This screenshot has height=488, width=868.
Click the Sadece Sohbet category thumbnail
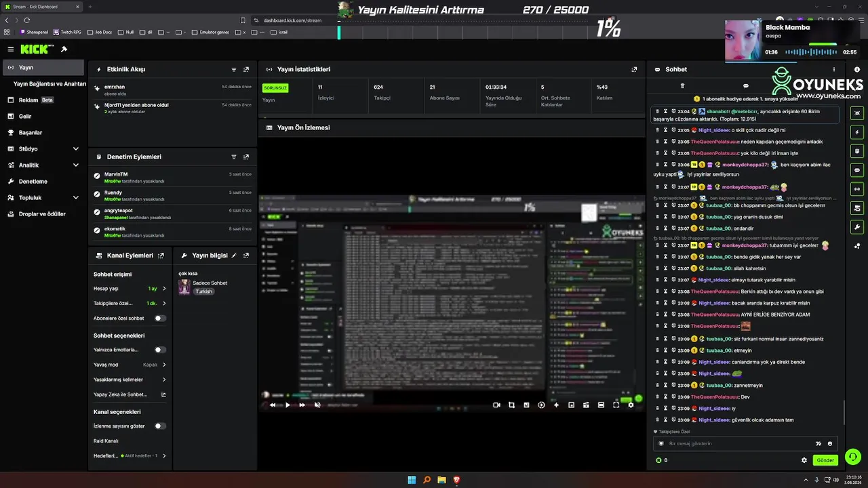pos(184,287)
